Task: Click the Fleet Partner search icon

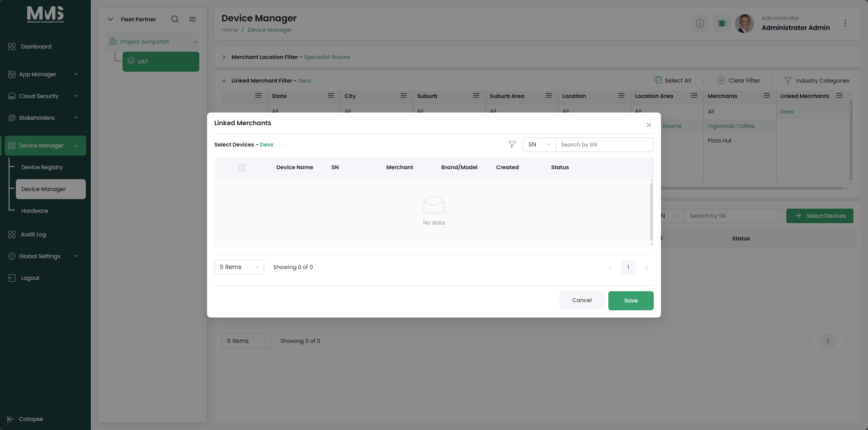Action: (175, 19)
